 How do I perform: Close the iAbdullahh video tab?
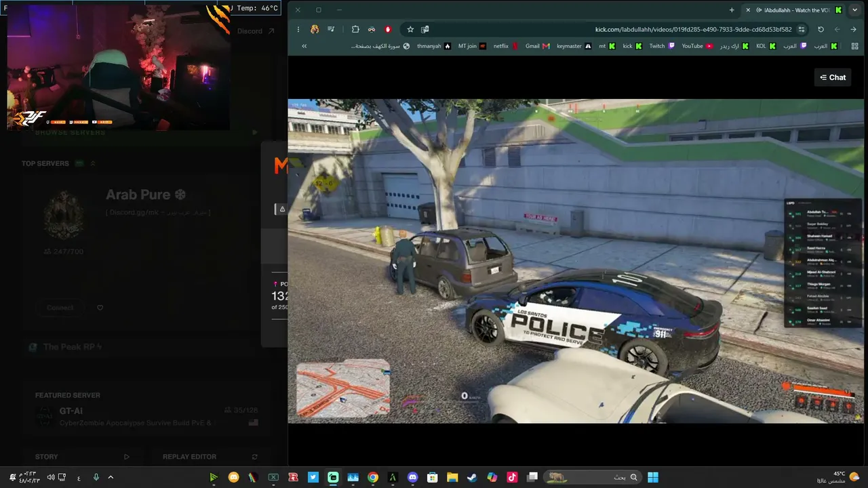[749, 10]
